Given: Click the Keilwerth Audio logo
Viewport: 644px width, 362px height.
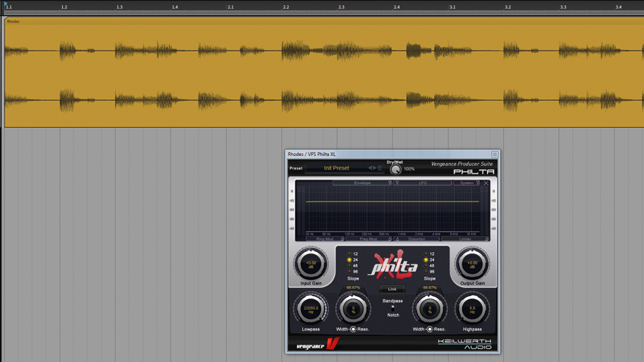Looking at the screenshot, I should click(464, 344).
